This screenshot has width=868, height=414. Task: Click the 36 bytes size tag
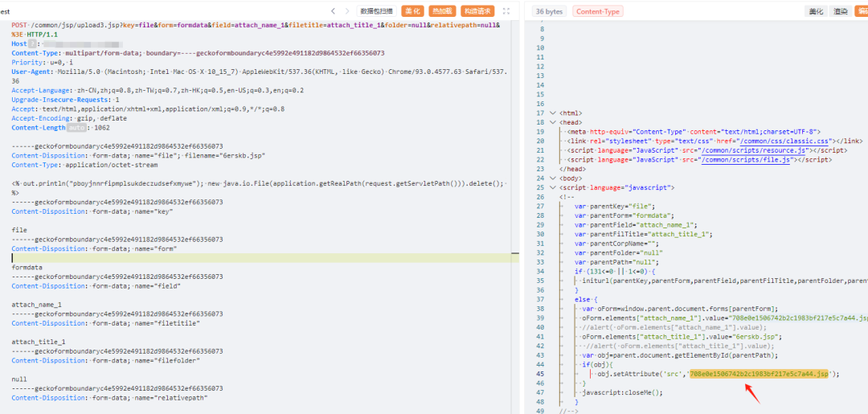[550, 11]
